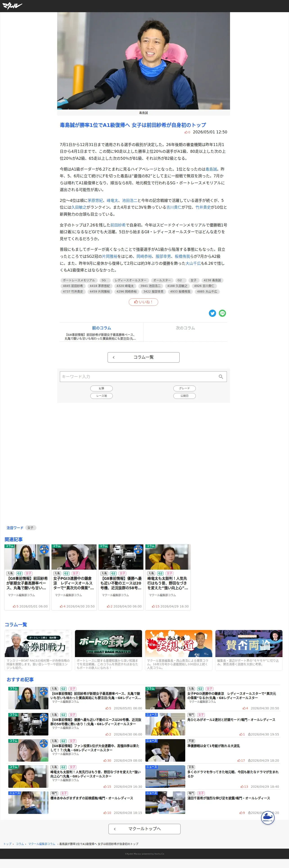Open the floating 本日のレース boat icon
Screen dimensions: 289x868
tap(268, 818)
